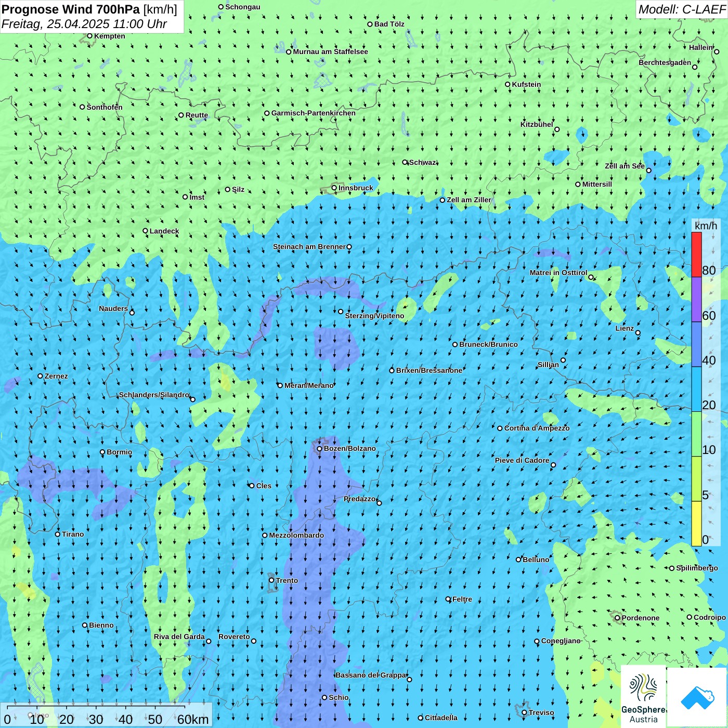Click the 'Berchtesgaden' city label
Image resolution: width=728 pixels, height=728 pixels.
(x=665, y=62)
